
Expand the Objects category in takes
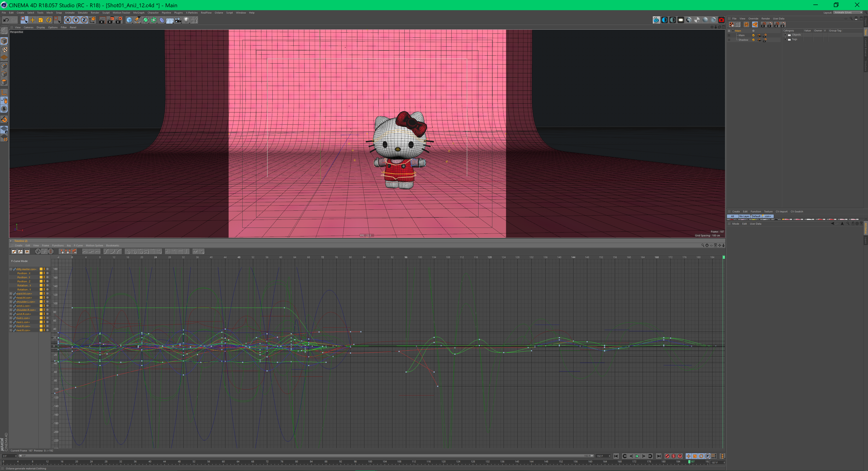(x=785, y=35)
